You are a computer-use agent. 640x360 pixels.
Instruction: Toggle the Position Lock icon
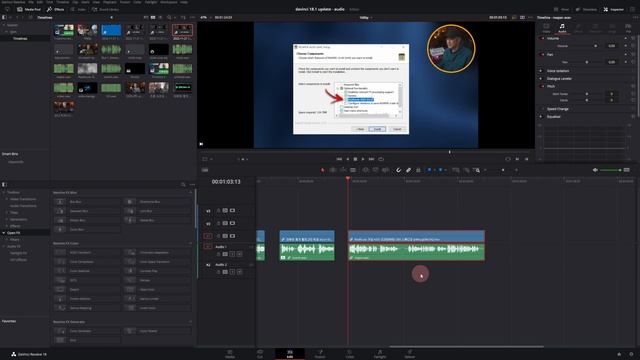[418, 170]
